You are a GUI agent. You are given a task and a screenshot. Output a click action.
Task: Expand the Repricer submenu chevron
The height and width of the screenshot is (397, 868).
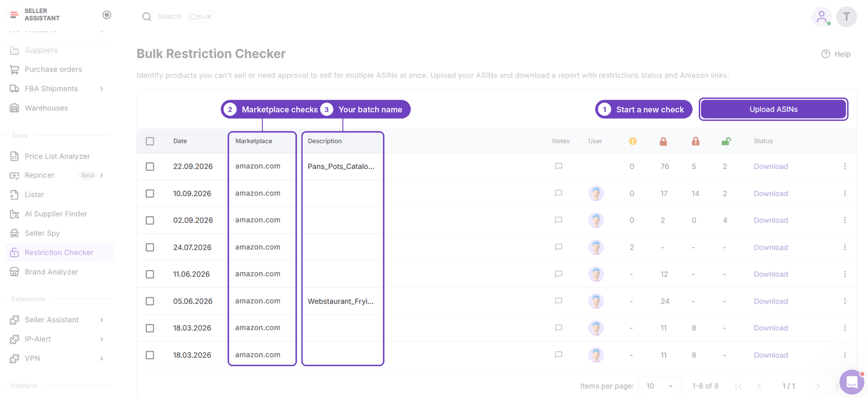coord(102,175)
